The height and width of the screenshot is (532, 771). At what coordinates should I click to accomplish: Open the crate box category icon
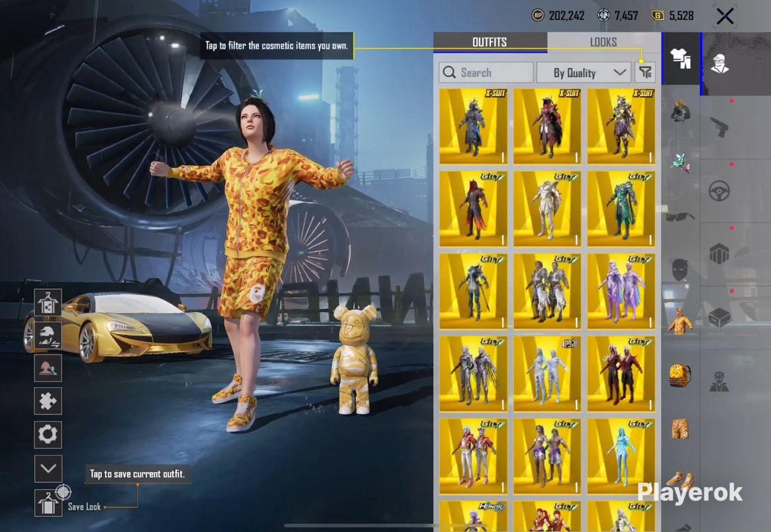(720, 317)
